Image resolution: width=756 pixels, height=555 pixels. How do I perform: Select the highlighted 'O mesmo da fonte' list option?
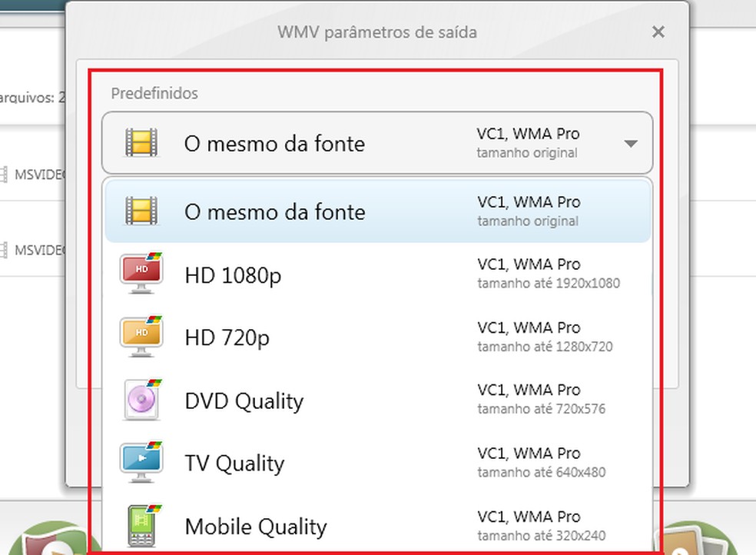[274, 212]
